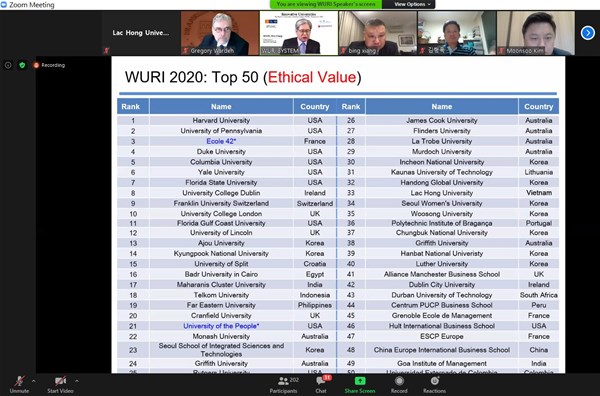Select bing xiang's video thumbnail
Viewport: 600px width, 396px height.
point(378,33)
